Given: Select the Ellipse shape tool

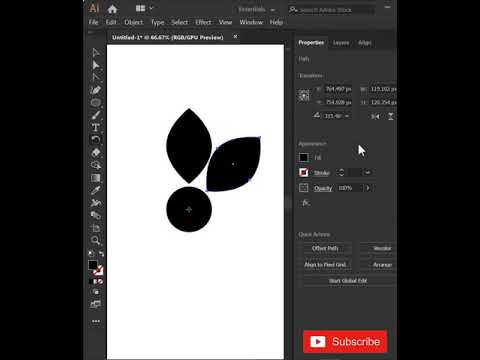Looking at the screenshot, I should [96, 103].
